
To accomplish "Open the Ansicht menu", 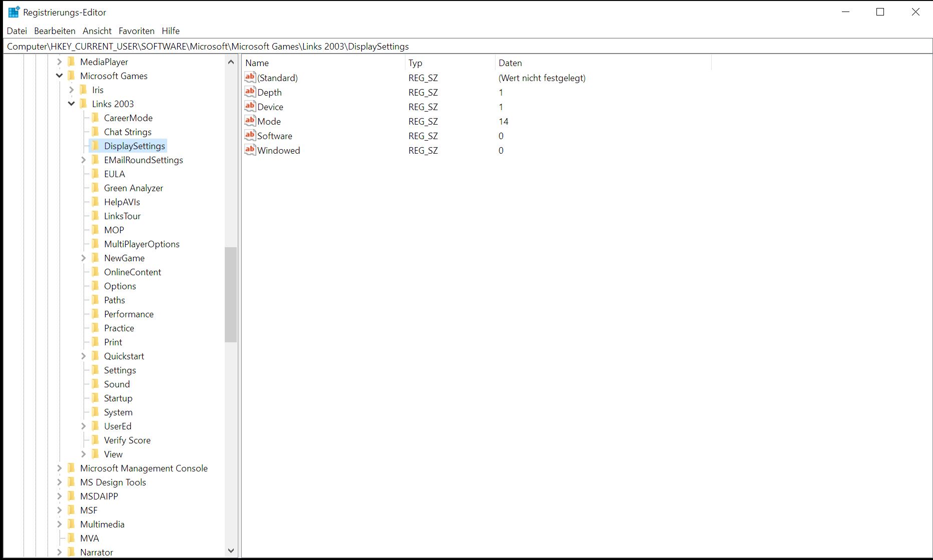I will [x=97, y=31].
